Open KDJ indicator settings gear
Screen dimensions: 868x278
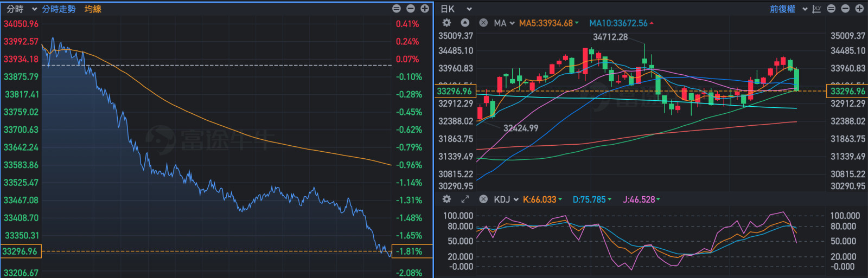click(446, 199)
